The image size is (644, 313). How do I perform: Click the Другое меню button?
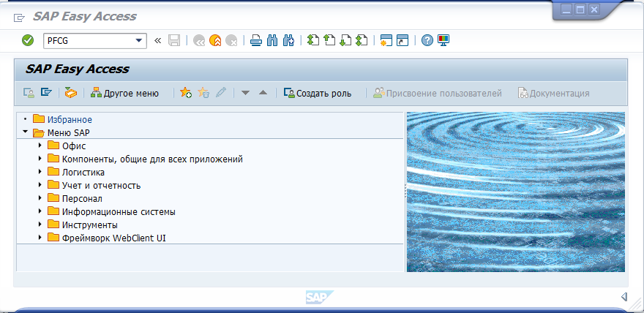(x=124, y=93)
